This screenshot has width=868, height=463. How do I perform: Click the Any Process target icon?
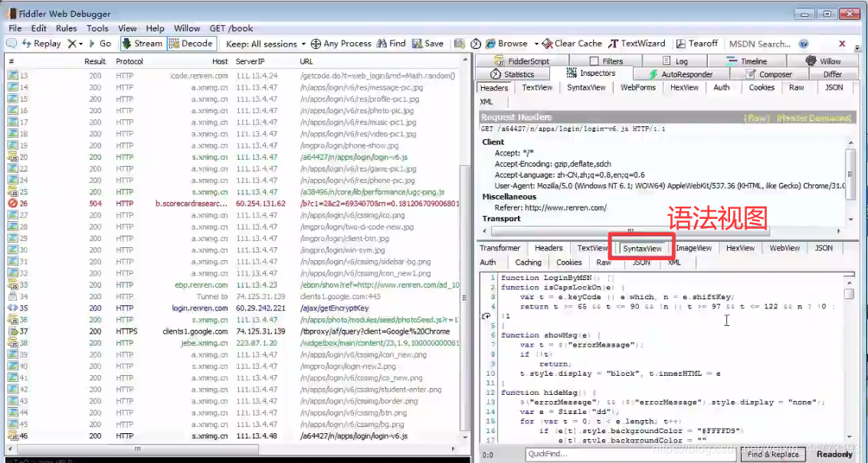pyautogui.click(x=316, y=43)
